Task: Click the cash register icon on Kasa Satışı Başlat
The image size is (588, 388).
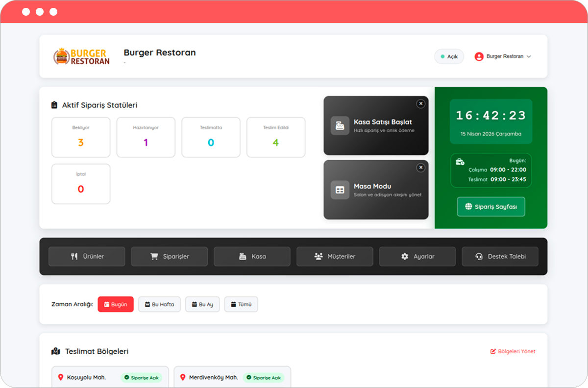Action: (340, 126)
